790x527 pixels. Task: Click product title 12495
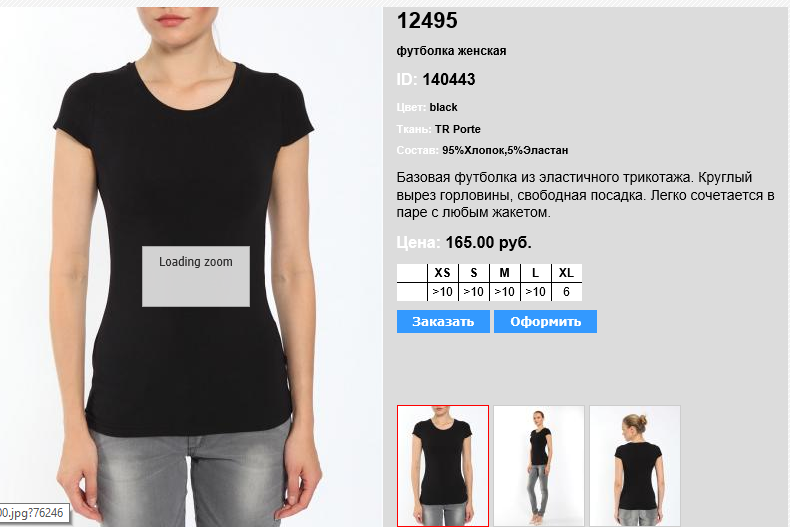pyautogui.click(x=427, y=21)
